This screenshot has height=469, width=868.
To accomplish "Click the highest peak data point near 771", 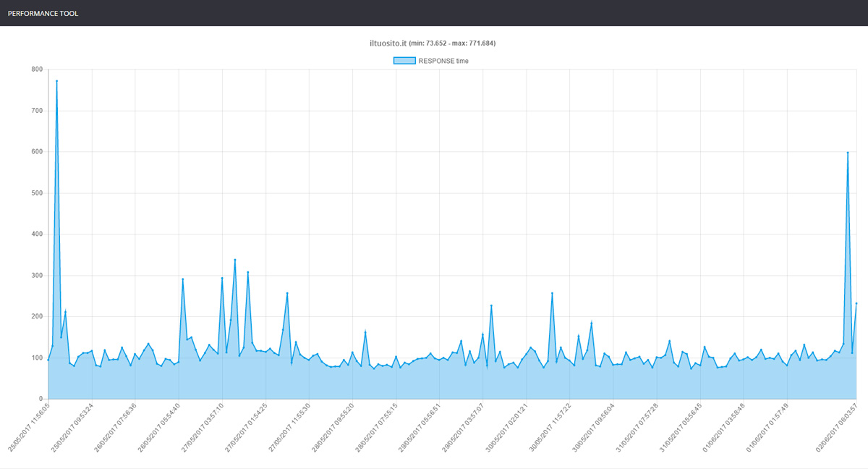I will coord(56,81).
